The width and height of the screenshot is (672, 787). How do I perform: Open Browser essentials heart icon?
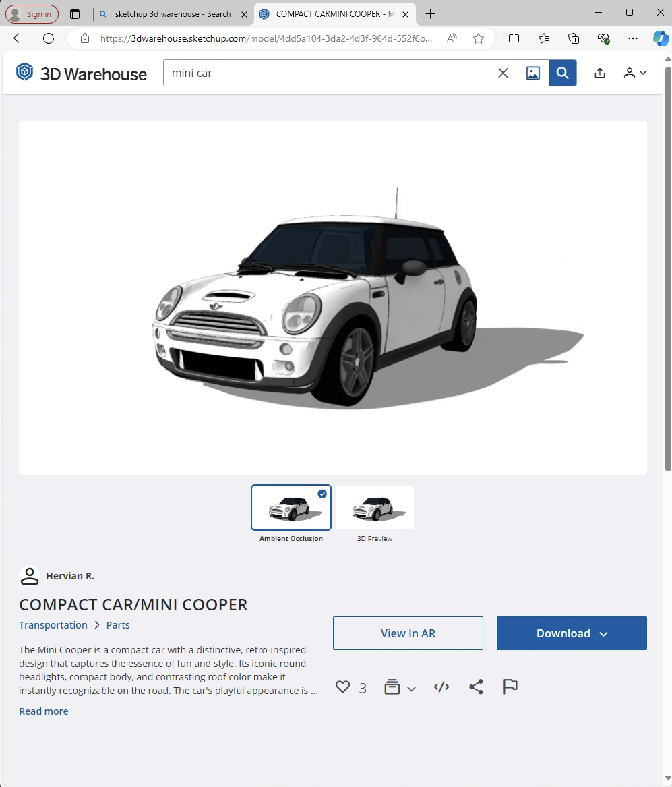(x=603, y=38)
